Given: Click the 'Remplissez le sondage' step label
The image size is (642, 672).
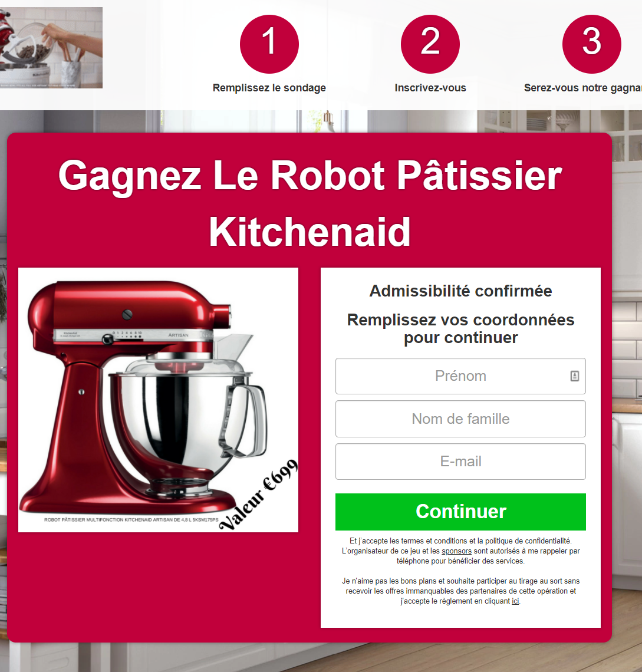Looking at the screenshot, I should point(269,88).
